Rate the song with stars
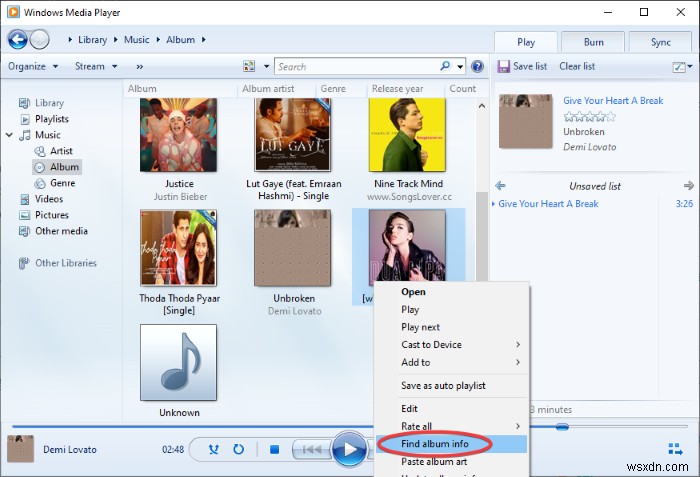700x477 pixels. pos(589,117)
